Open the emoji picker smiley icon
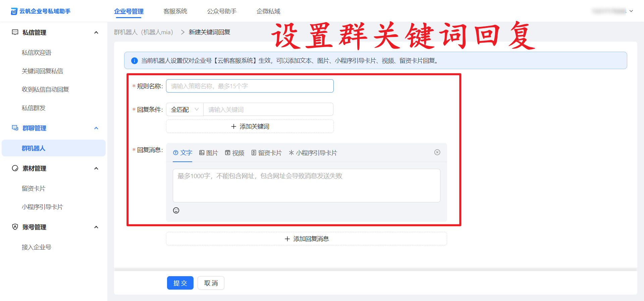 (176, 210)
